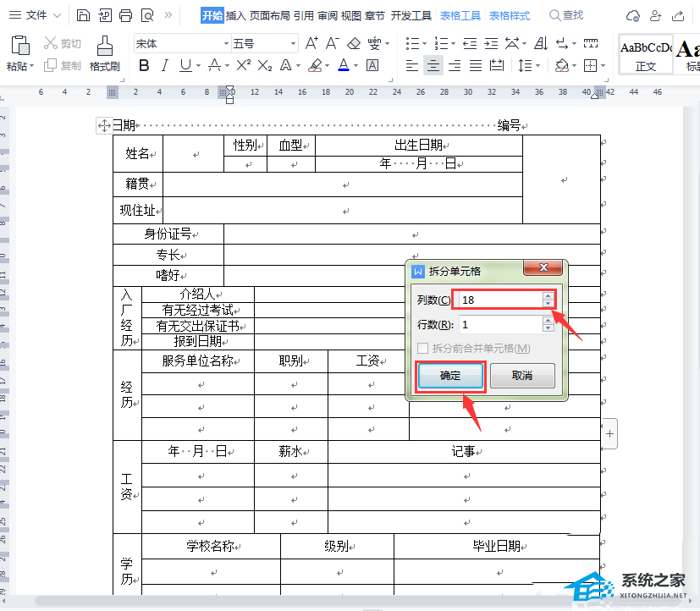700x611 pixels.
Task: Open numbered list style dropdown
Action: [x=453, y=44]
